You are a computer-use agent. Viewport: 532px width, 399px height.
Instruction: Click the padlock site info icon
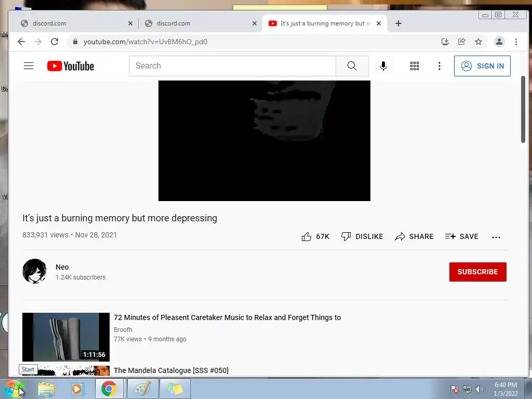pos(75,42)
